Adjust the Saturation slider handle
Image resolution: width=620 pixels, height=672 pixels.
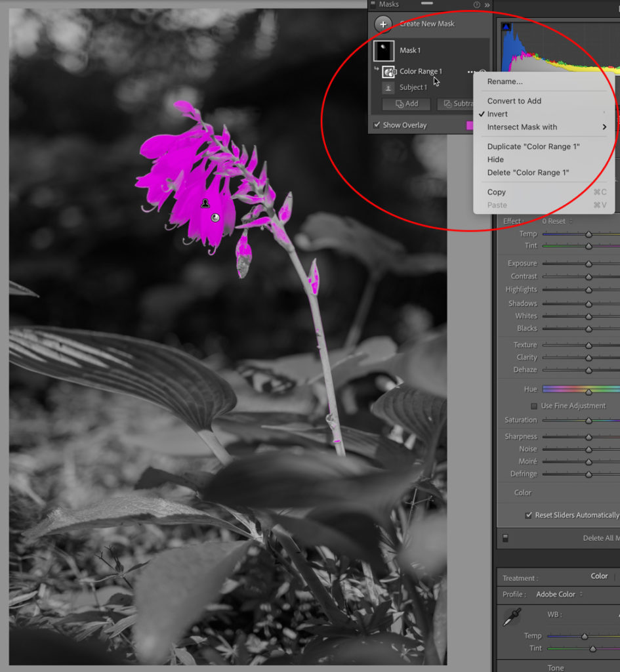pyautogui.click(x=589, y=421)
